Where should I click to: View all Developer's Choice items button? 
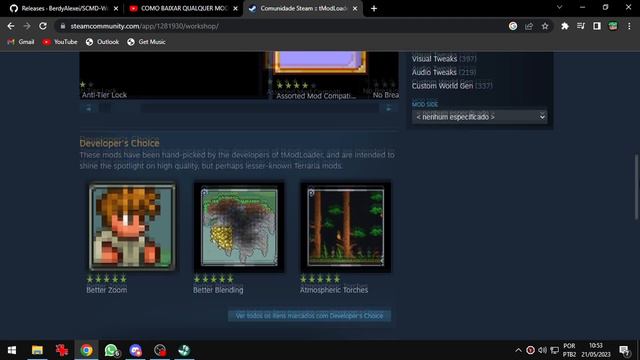coord(309,316)
